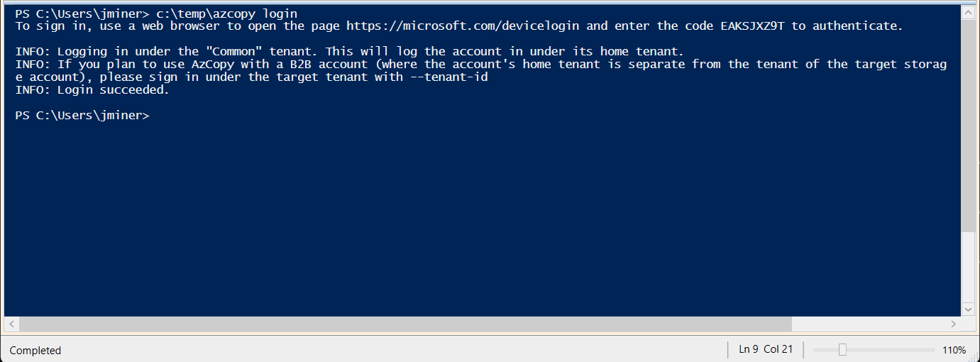Click the device code EAKSJXZ9T
Screen dimensions: 980x362
pos(752,26)
